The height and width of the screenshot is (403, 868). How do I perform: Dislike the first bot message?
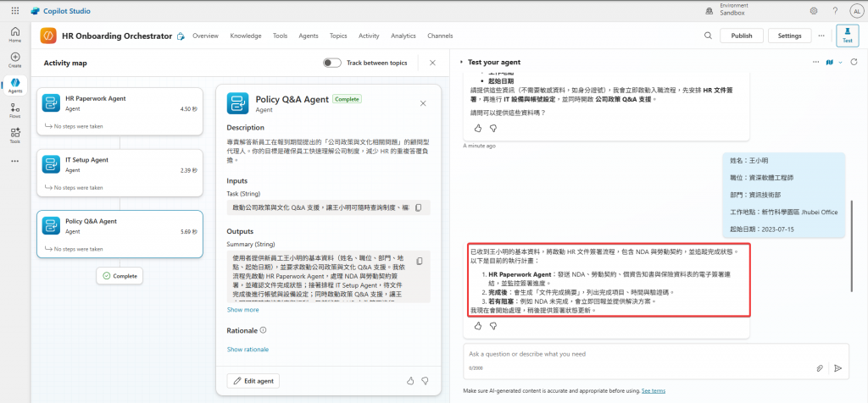[492, 128]
